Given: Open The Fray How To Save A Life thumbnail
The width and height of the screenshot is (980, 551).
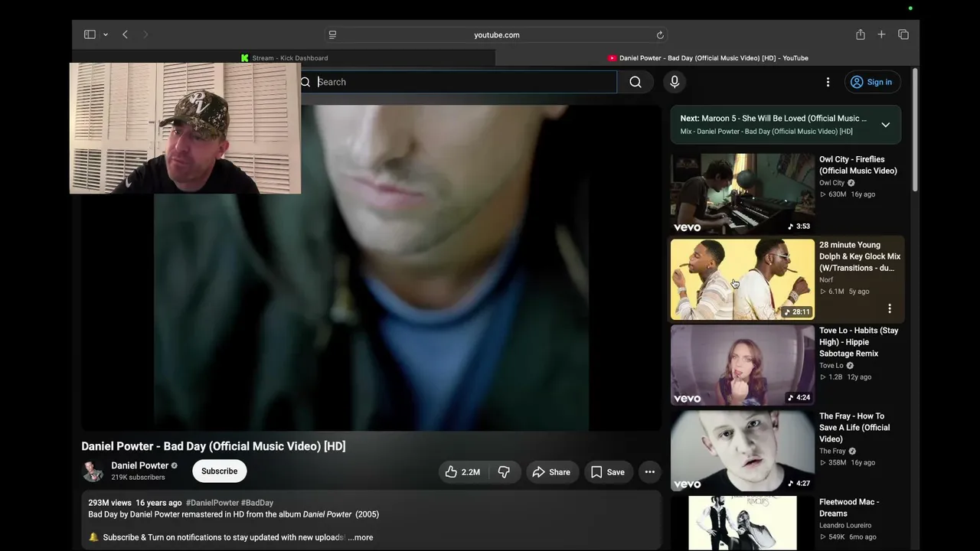Looking at the screenshot, I should [743, 451].
